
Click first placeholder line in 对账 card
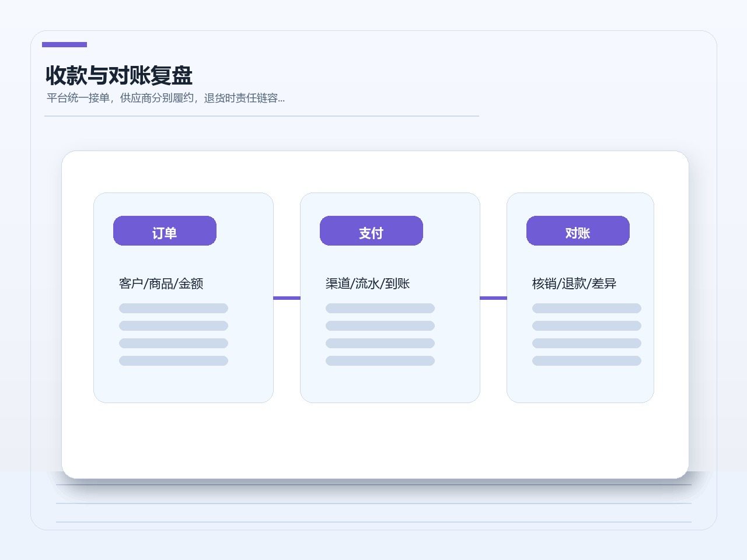[x=587, y=308]
